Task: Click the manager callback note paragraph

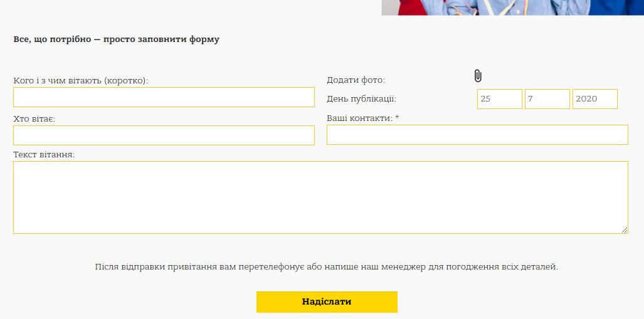Action: (327, 267)
